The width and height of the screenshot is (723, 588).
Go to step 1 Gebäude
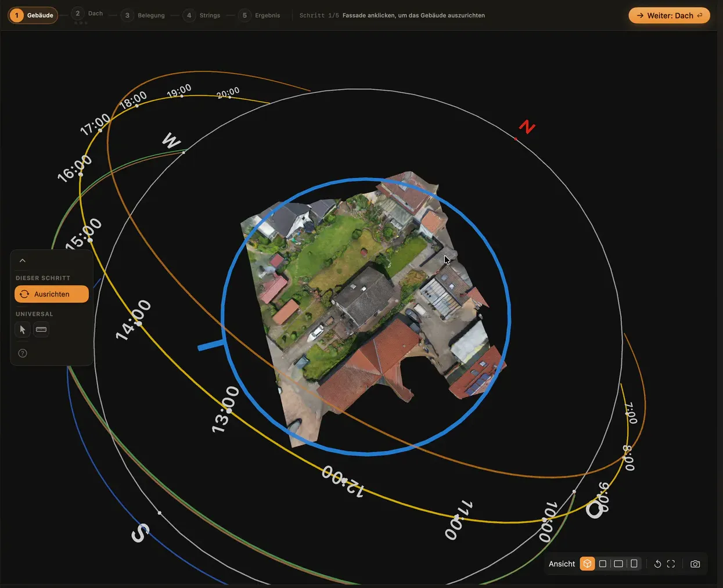(x=33, y=15)
